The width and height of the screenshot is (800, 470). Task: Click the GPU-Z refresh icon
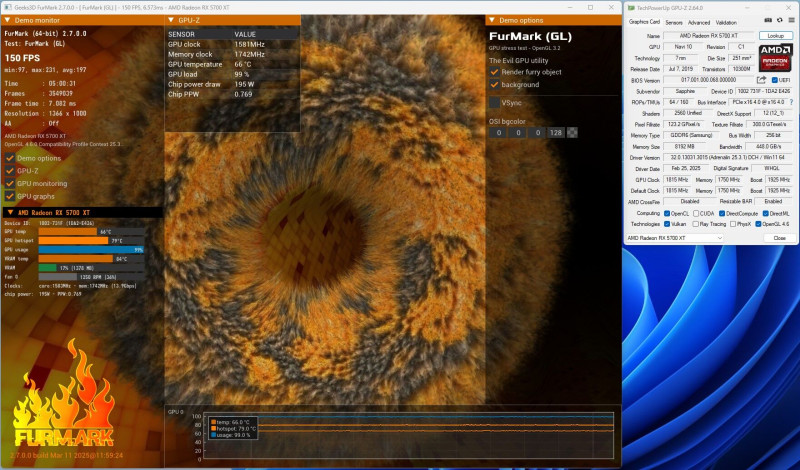click(x=780, y=21)
